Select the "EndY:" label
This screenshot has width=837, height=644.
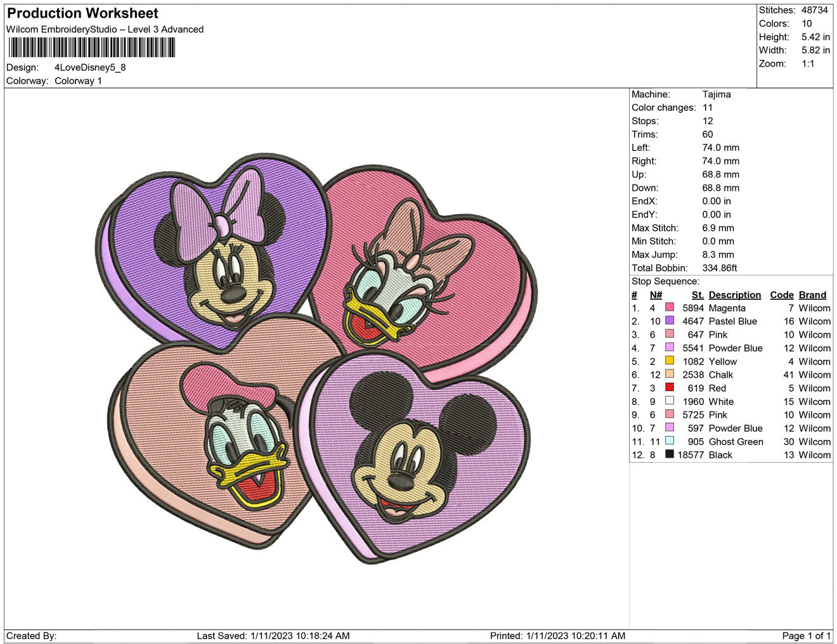(644, 214)
